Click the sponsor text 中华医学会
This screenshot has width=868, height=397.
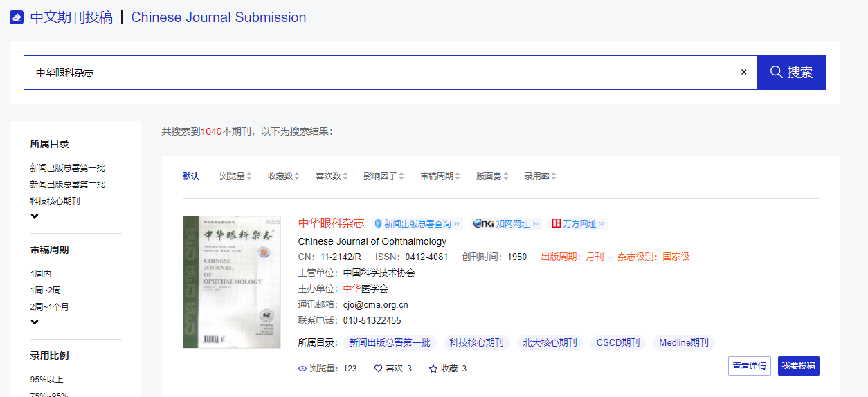tap(365, 289)
